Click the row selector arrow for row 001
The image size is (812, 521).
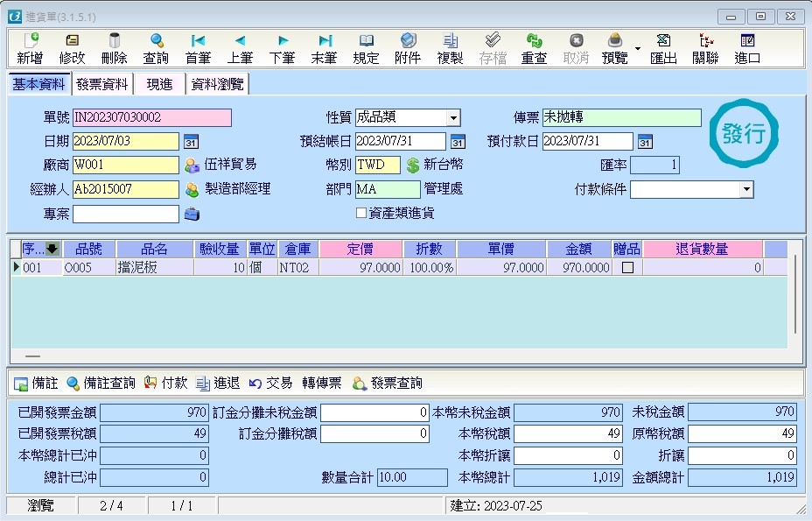pos(16,267)
